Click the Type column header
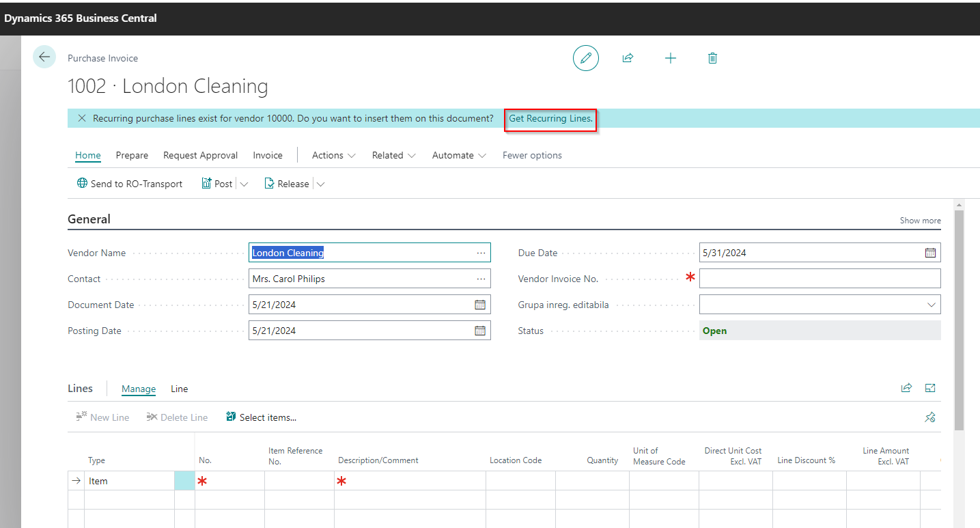The height and width of the screenshot is (528, 980). point(96,460)
